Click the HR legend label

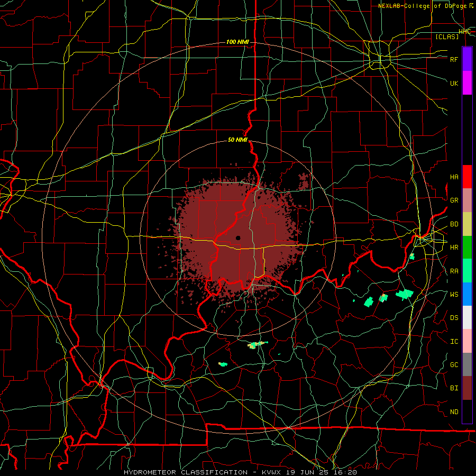pyautogui.click(x=454, y=248)
